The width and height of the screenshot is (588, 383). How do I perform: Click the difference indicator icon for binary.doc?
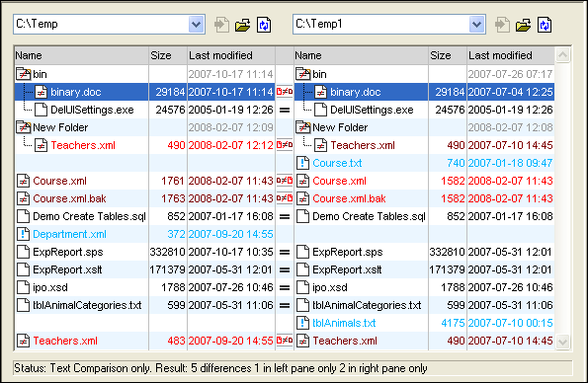click(x=285, y=92)
